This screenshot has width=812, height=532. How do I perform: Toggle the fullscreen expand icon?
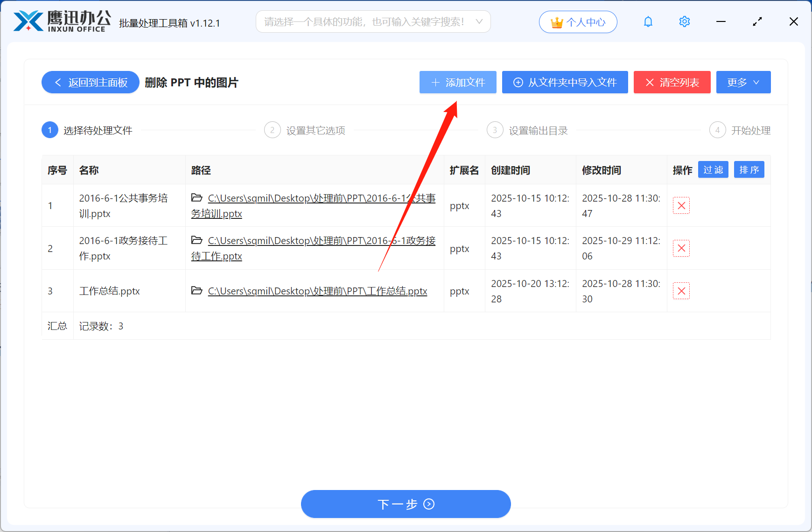pos(757,21)
